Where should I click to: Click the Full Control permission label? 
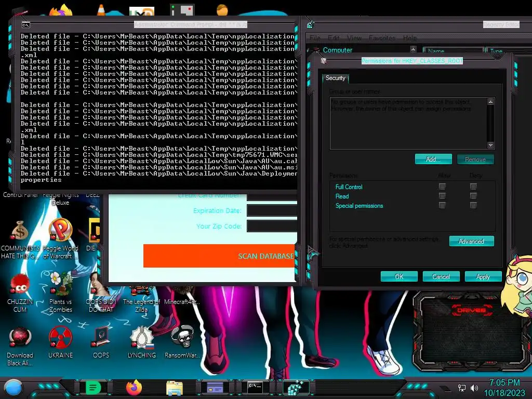[x=349, y=187]
